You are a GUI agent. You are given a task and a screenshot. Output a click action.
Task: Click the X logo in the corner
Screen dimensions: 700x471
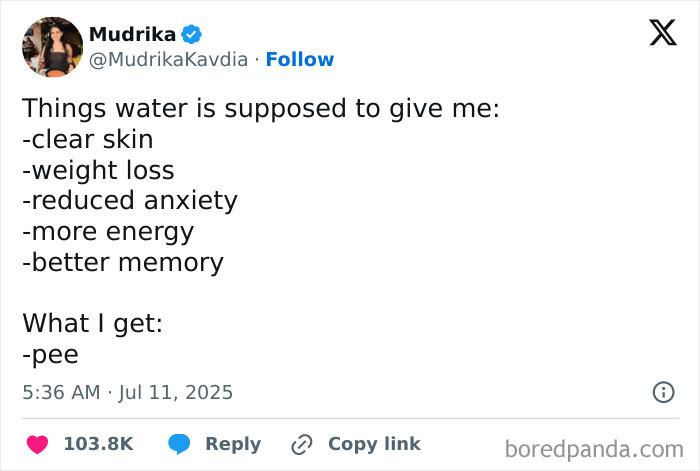point(663,32)
